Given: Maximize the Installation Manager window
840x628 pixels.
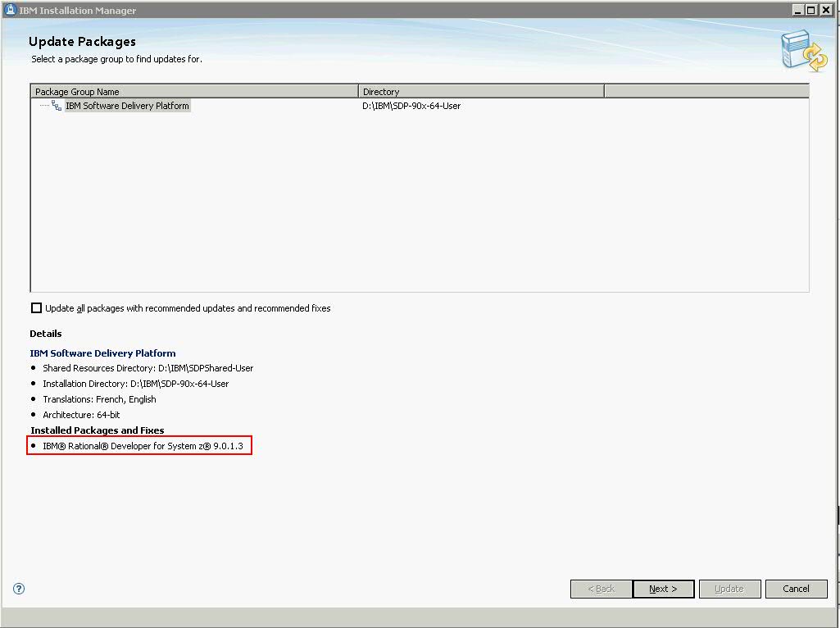Looking at the screenshot, I should (811, 10).
